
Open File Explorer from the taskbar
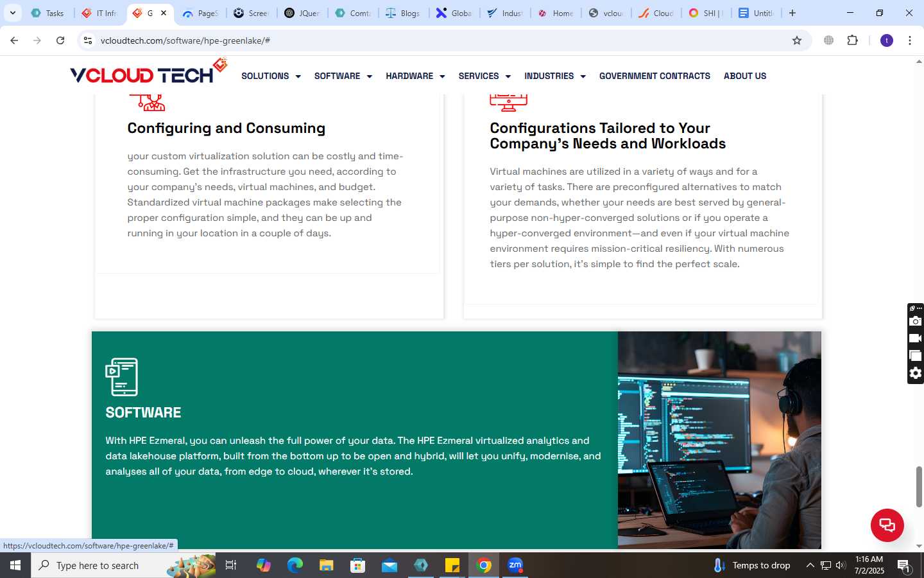[327, 565]
